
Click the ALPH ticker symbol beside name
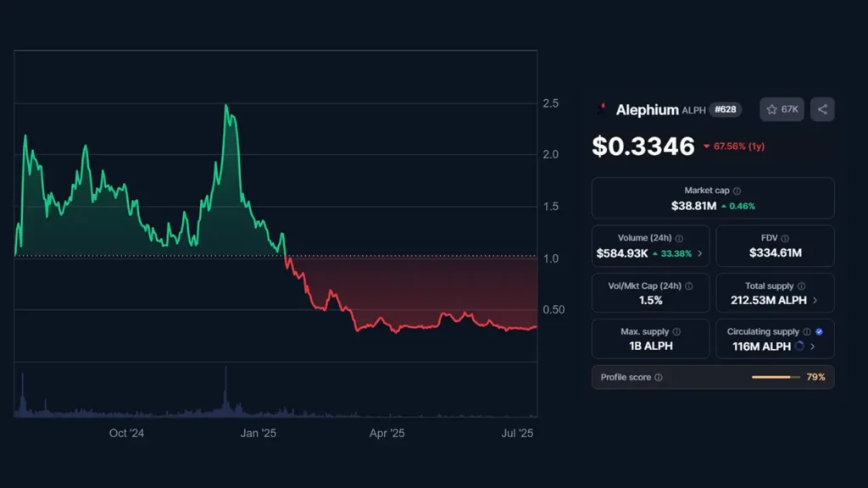[693, 111]
